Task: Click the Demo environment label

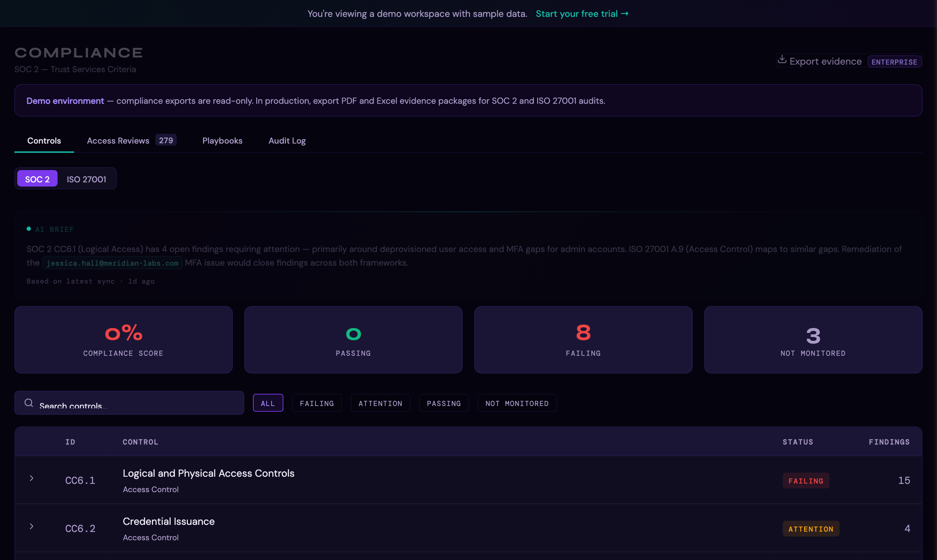Action: [x=65, y=101]
